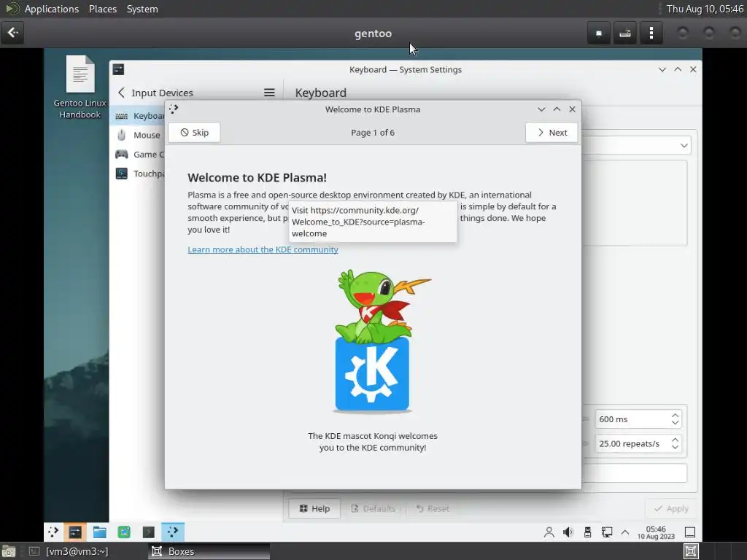Open removable devices tray icon
The image size is (747, 560).
[587, 532]
